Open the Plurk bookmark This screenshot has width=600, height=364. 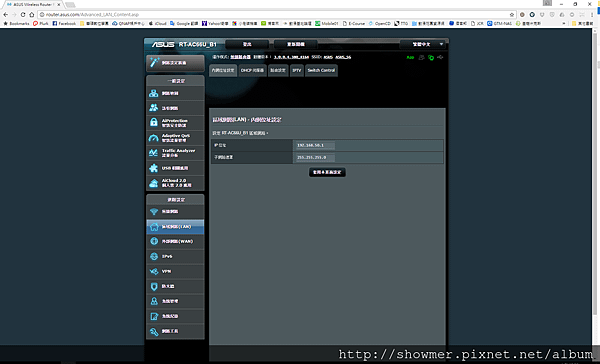click(x=41, y=23)
